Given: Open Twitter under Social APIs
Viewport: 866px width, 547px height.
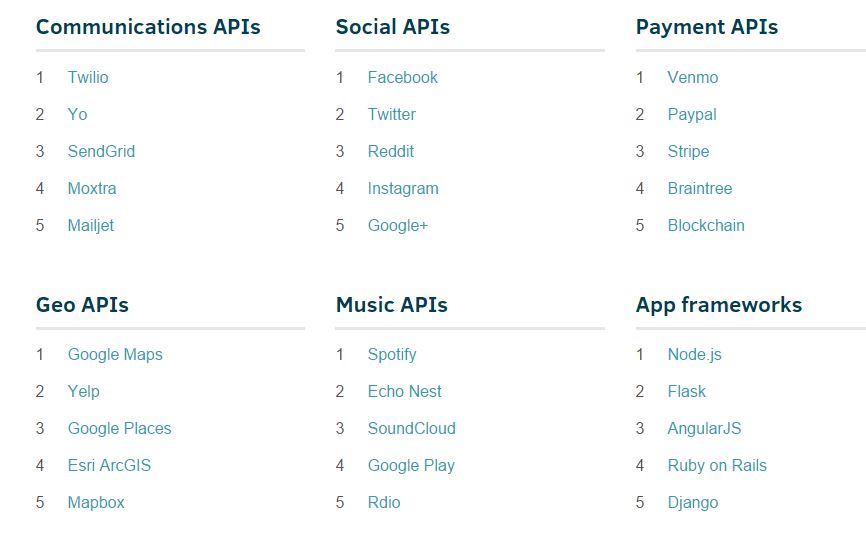Looking at the screenshot, I should tap(391, 114).
